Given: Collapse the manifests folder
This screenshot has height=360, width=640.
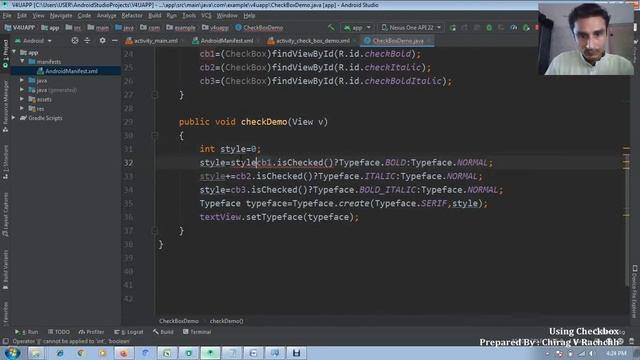Looking at the screenshot, I should pyautogui.click(x=22, y=62).
